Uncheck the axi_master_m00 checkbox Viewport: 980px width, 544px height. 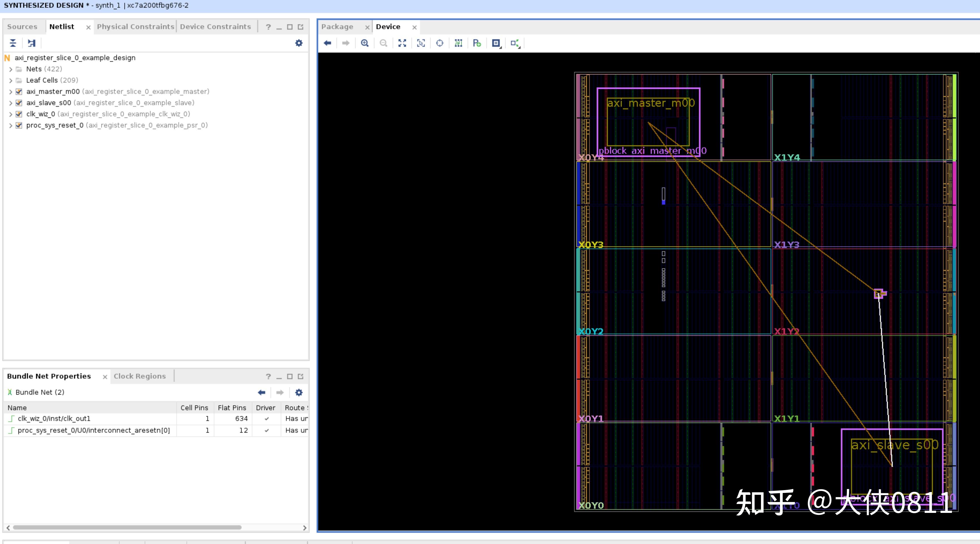(x=19, y=92)
